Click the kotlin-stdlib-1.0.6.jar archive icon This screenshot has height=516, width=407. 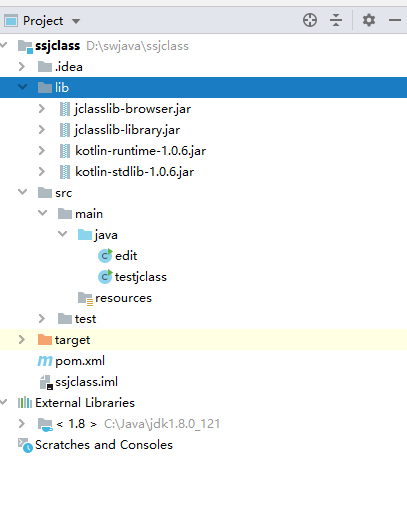click(x=65, y=172)
